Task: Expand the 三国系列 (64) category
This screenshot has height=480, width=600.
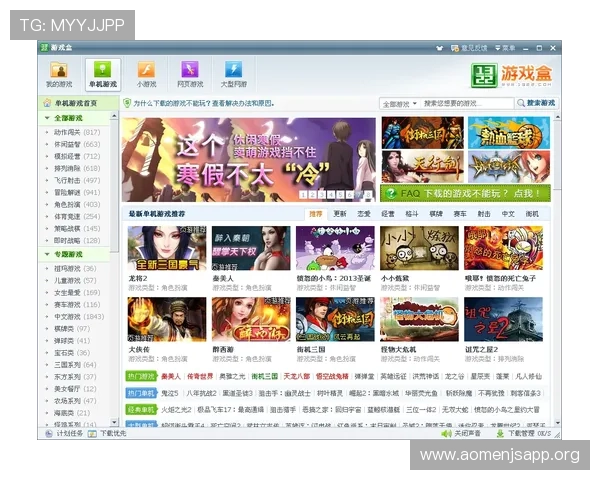Action: pyautogui.click(x=77, y=365)
